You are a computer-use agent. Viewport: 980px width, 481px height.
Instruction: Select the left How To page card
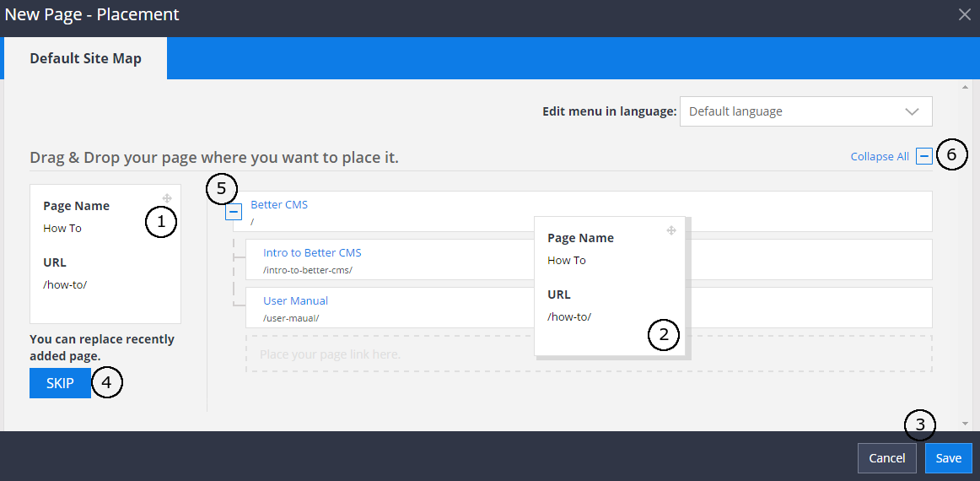pos(105,253)
